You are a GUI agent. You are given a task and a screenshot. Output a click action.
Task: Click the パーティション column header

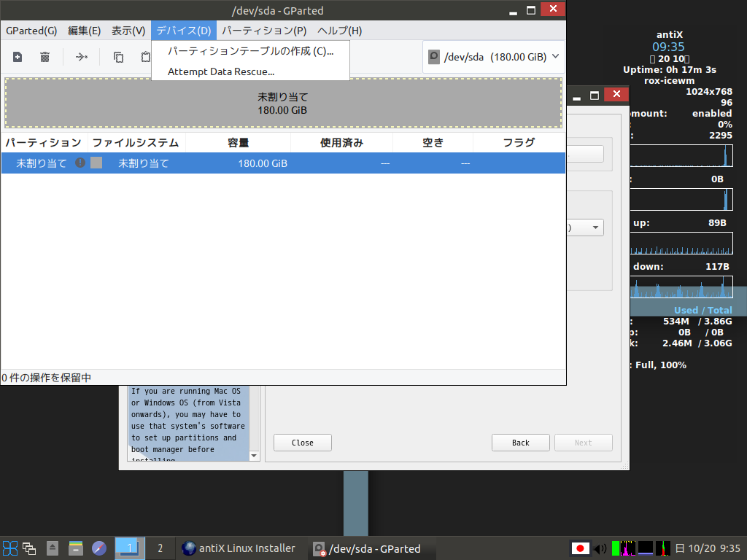43,142
